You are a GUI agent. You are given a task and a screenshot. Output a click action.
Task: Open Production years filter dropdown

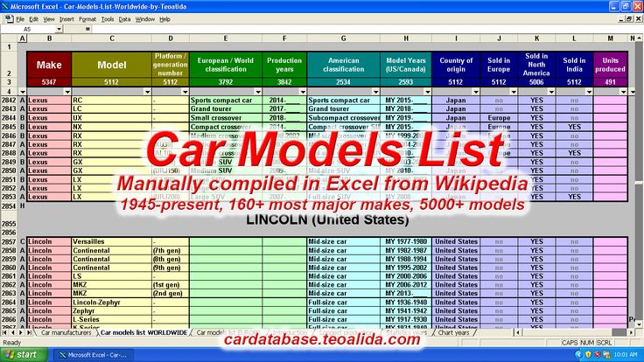click(x=302, y=92)
